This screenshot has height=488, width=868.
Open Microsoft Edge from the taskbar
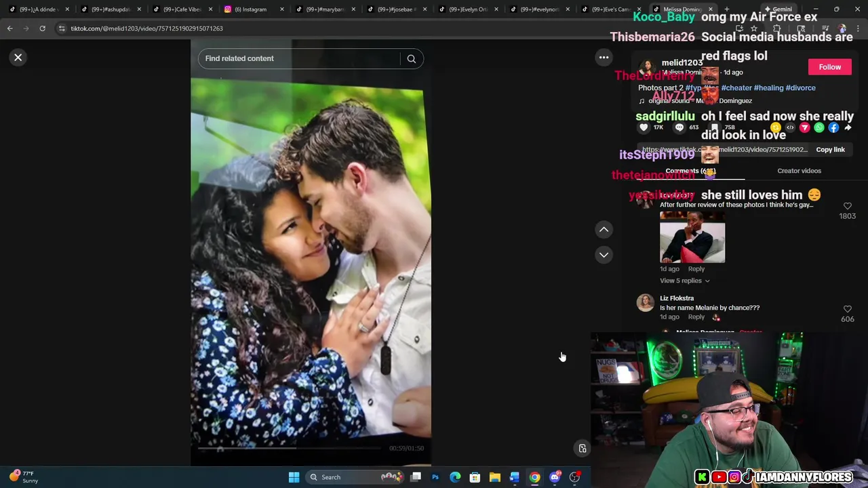[x=455, y=477]
